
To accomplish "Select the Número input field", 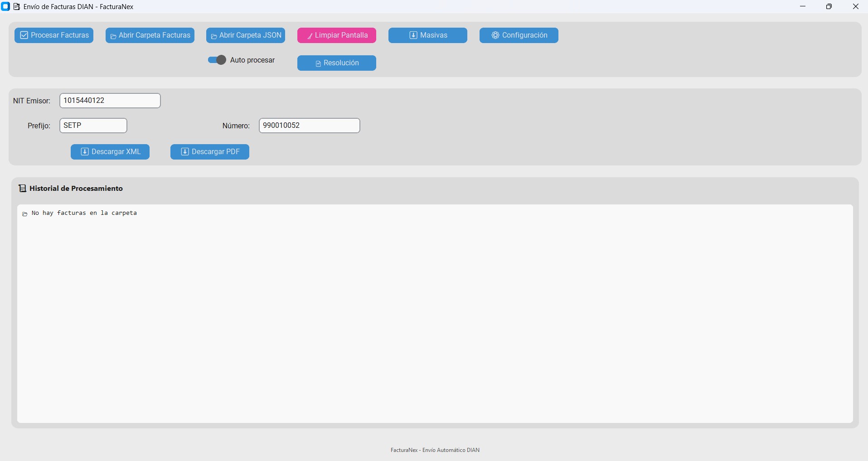I will click(310, 126).
